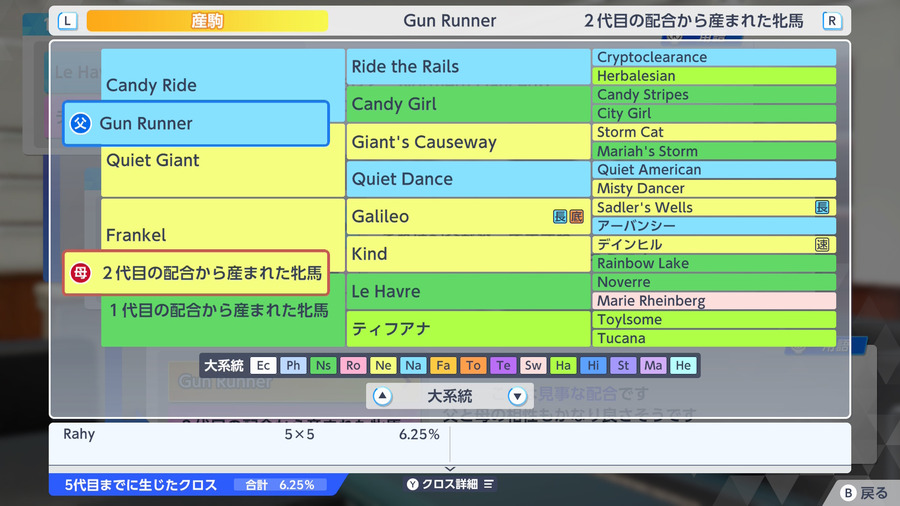This screenshot has width=900, height=506.
Task: Click the Quiet Dance cell
Action: 468,179
